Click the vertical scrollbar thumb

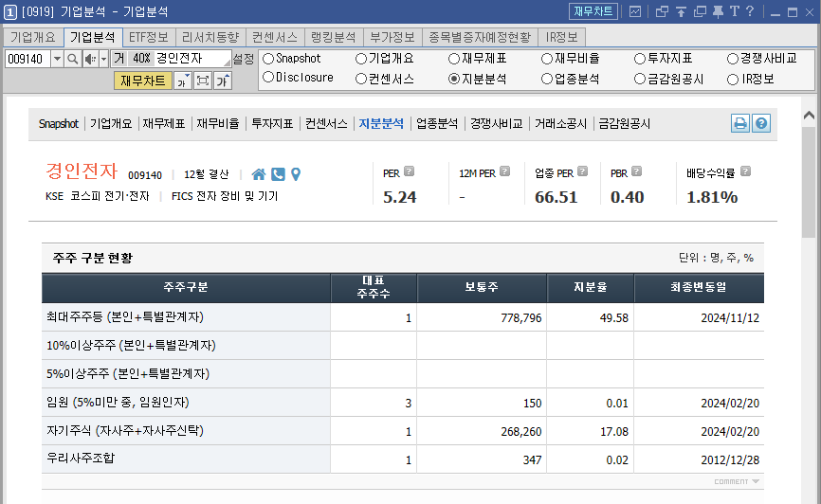(x=809, y=181)
